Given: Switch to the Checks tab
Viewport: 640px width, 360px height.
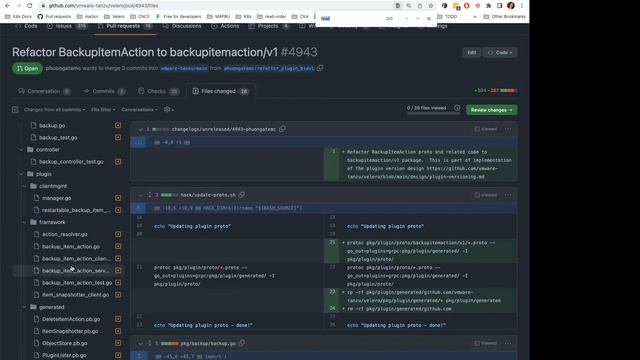Looking at the screenshot, I should tap(158, 91).
